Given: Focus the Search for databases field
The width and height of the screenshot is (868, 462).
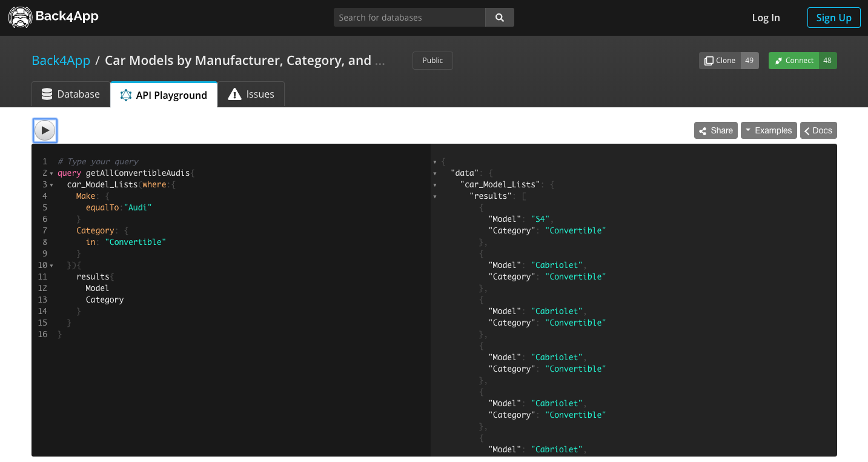Looking at the screenshot, I should 409,18.
